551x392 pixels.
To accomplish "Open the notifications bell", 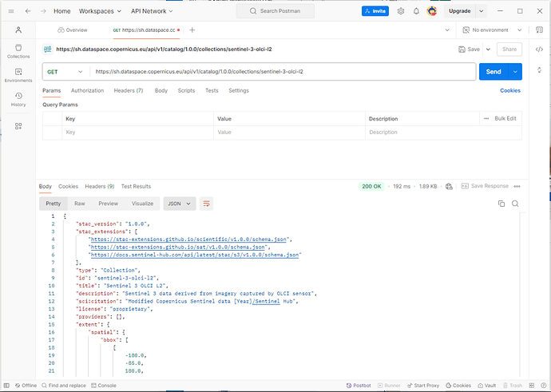I will 416,11.
